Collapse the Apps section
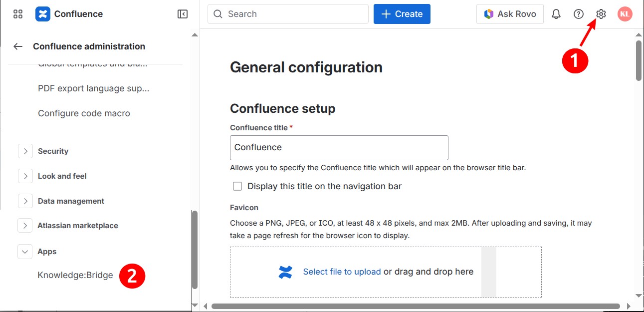 click(25, 252)
